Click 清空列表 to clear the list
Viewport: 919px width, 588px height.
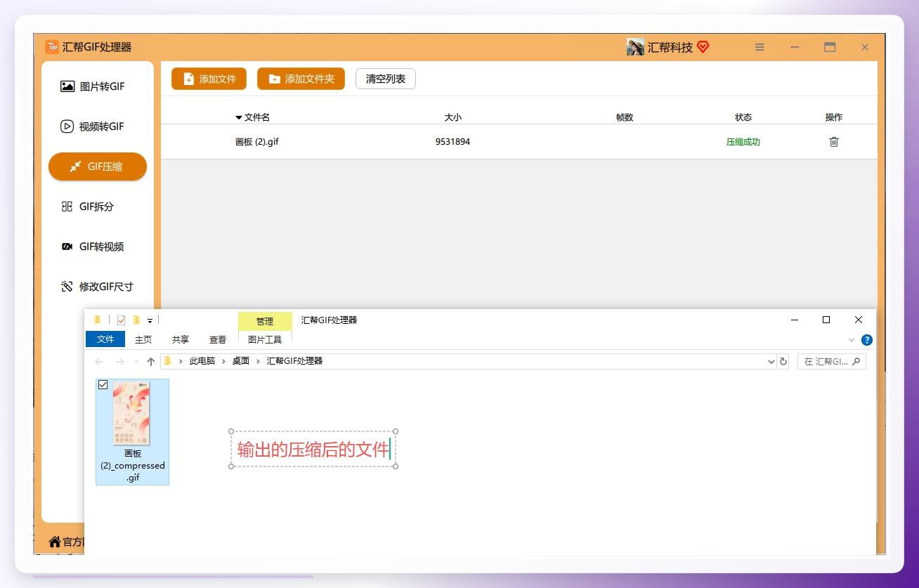click(386, 79)
